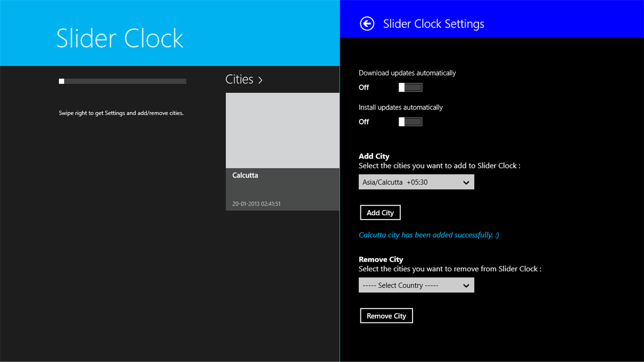Click the back arrow in Settings header
This screenshot has width=644, height=362.
[x=366, y=23]
